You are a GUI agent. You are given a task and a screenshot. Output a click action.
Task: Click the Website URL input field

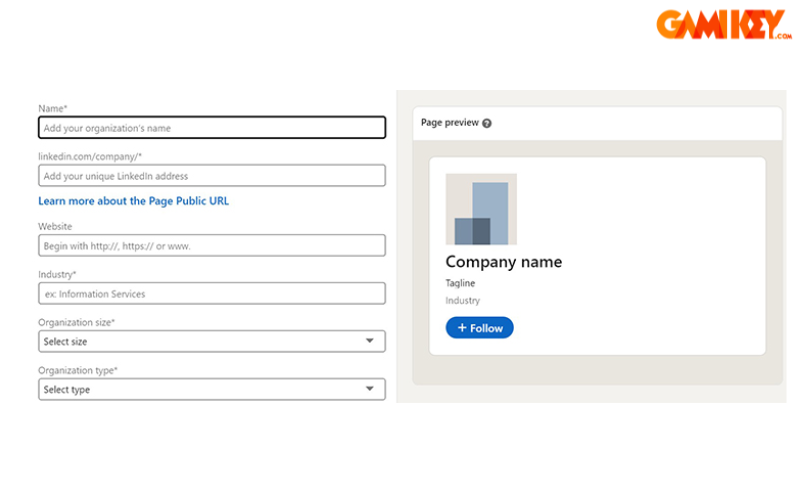pyautogui.click(x=212, y=245)
